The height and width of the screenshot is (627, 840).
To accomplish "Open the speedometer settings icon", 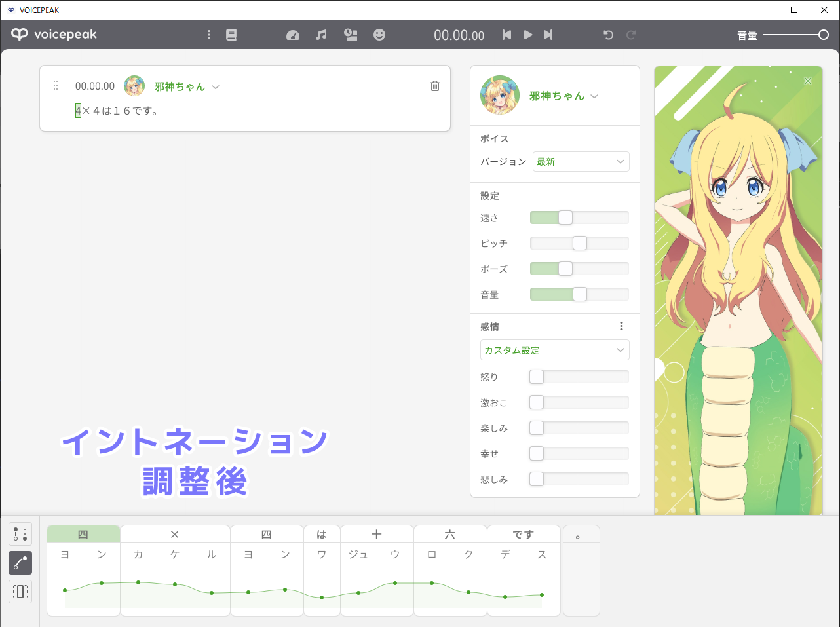I will tap(293, 35).
